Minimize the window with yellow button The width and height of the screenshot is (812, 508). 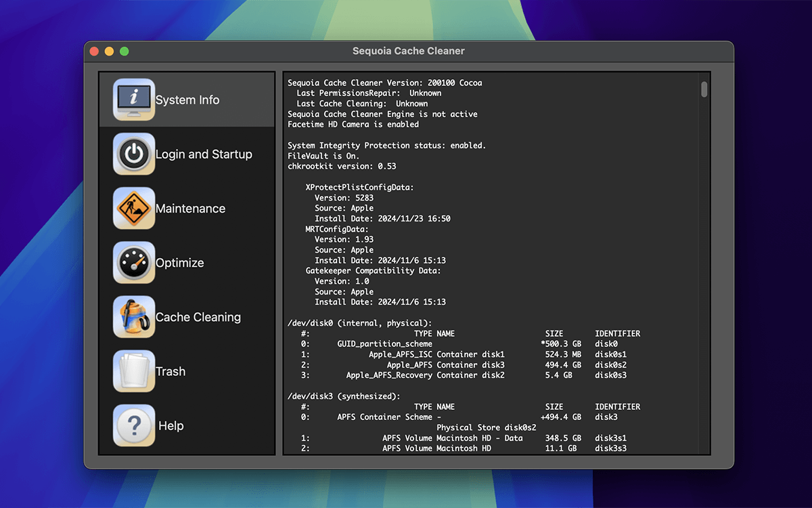point(109,51)
